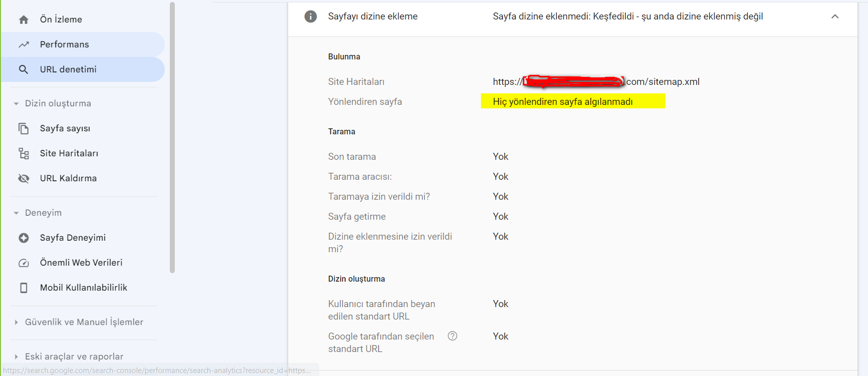
Task: Open URL Kaldırma tool
Action: pos(82,178)
